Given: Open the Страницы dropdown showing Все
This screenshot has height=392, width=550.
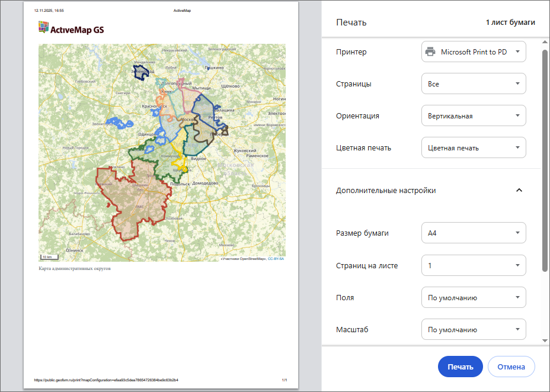Looking at the screenshot, I should click(x=473, y=84).
